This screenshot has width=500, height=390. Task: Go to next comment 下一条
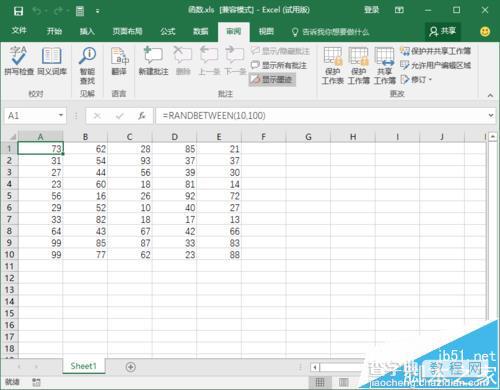pyautogui.click(x=235, y=61)
